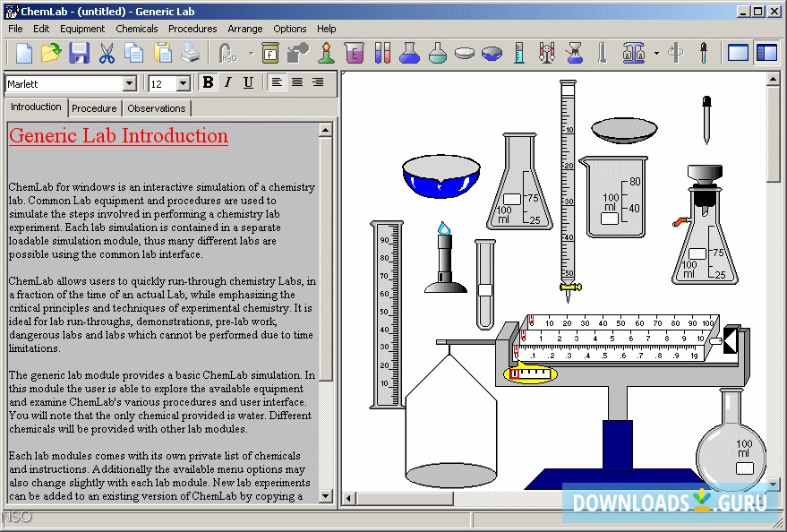Open the Edit menu
Viewport: 787px width, 532px height.
(41, 29)
